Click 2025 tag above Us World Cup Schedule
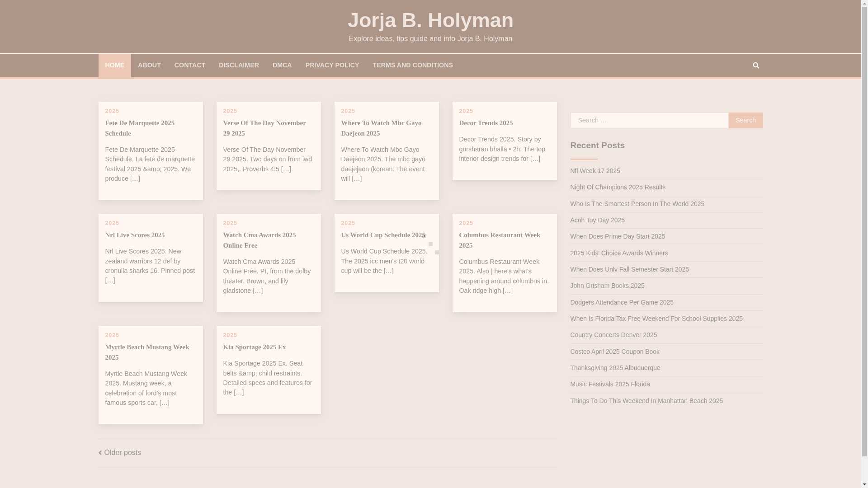Viewport: 868px width, 488px height. tap(348, 223)
